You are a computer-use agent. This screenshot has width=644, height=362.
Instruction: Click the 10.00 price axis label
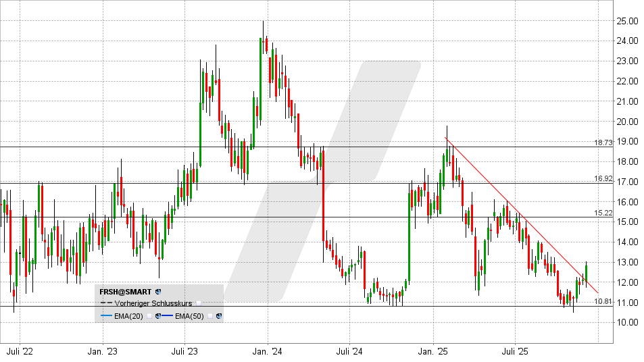pyautogui.click(x=627, y=323)
